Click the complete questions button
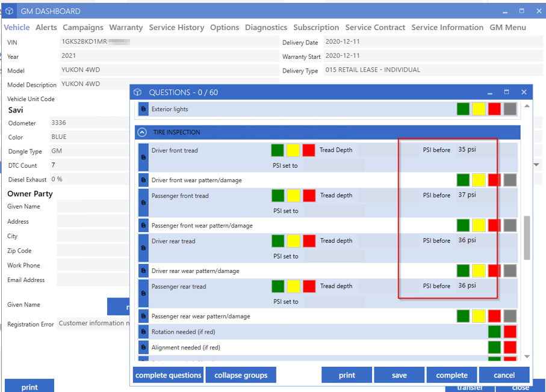Image resolution: width=546 pixels, height=392 pixels. tap(168, 375)
